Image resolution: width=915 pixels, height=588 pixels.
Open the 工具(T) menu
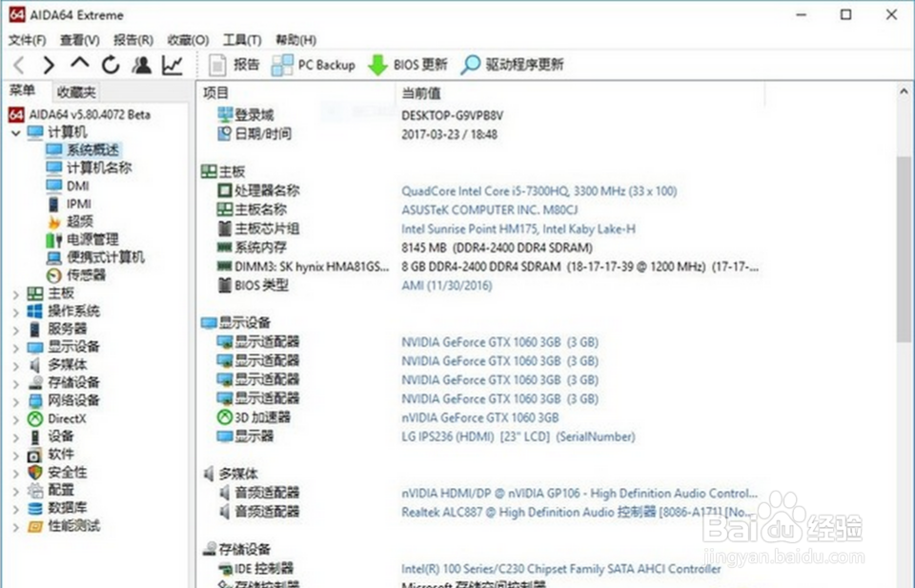click(242, 40)
